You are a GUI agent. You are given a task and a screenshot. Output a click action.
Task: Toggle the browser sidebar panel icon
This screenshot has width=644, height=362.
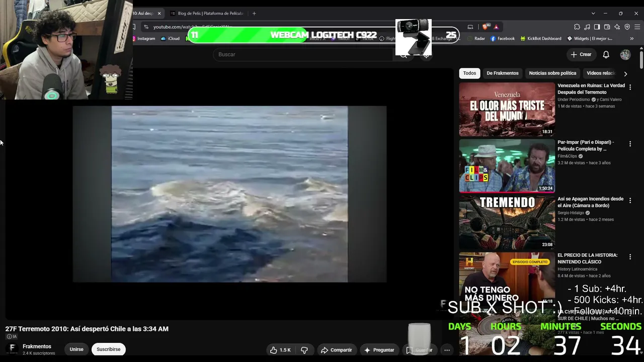597,27
